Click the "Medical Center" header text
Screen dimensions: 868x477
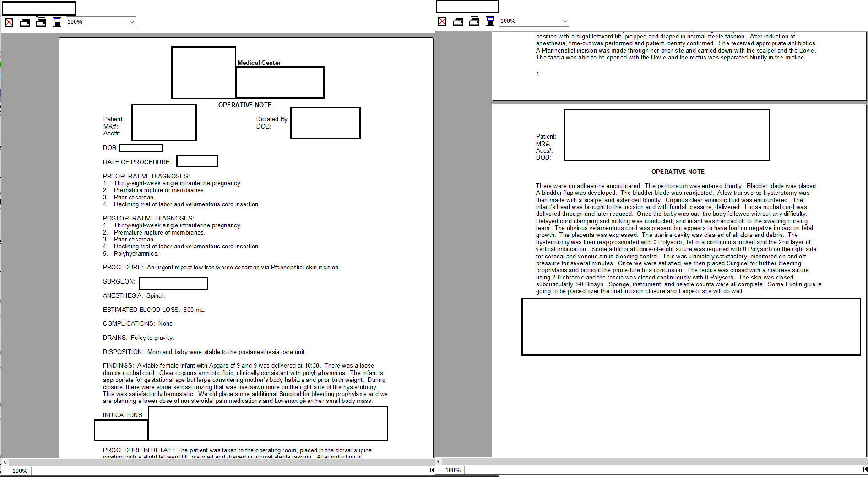[259, 63]
